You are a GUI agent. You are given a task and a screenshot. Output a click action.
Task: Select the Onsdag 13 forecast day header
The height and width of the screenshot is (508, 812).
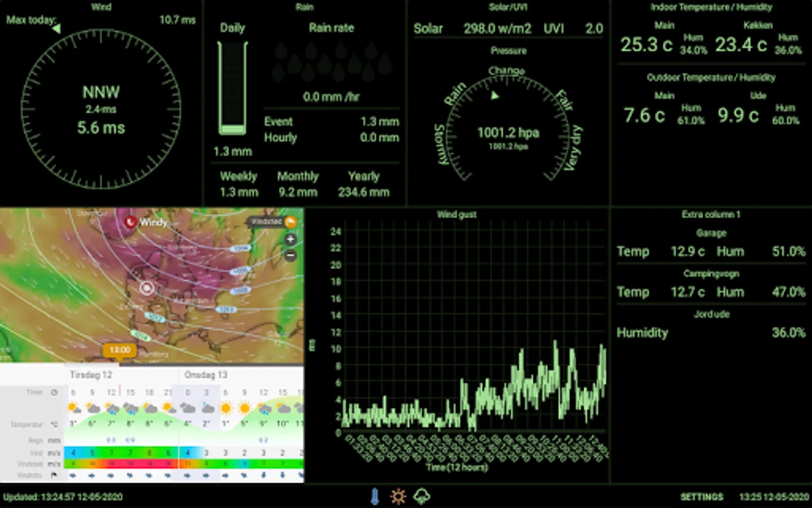tap(206, 375)
